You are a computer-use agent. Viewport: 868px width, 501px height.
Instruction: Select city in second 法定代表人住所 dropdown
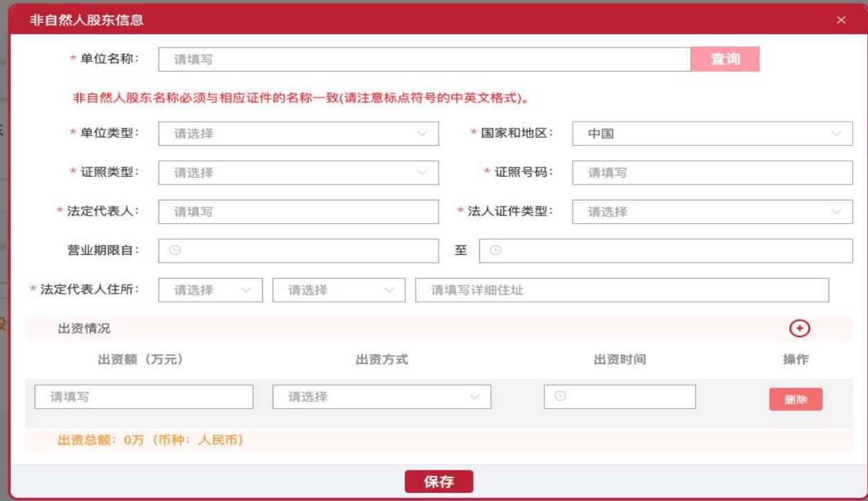point(339,290)
